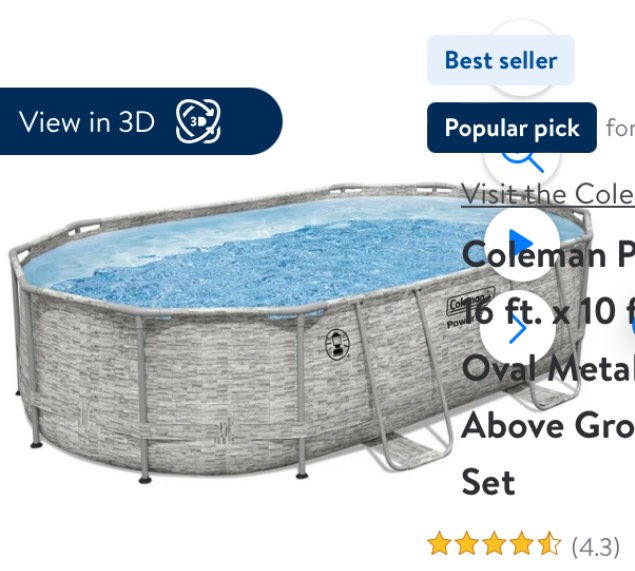Viewport: 635px width, 571px height.
Task: Click the 3D rotation icon in banner
Action: 198,121
